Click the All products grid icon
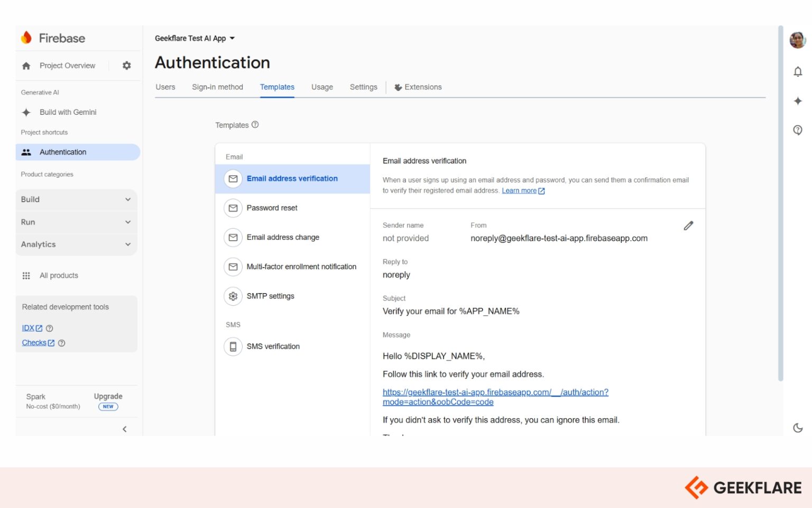Screen dimensions: 812x508 point(26,276)
